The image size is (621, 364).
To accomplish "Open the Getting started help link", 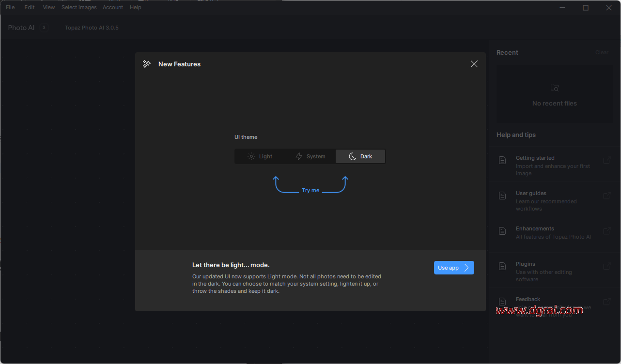I will point(555,165).
